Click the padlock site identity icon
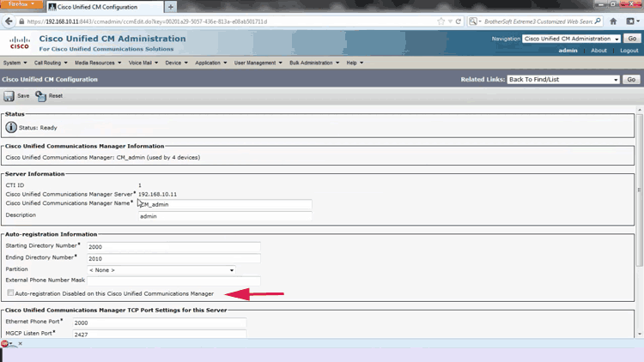Viewport: 644px width, 362px height. tap(21, 21)
